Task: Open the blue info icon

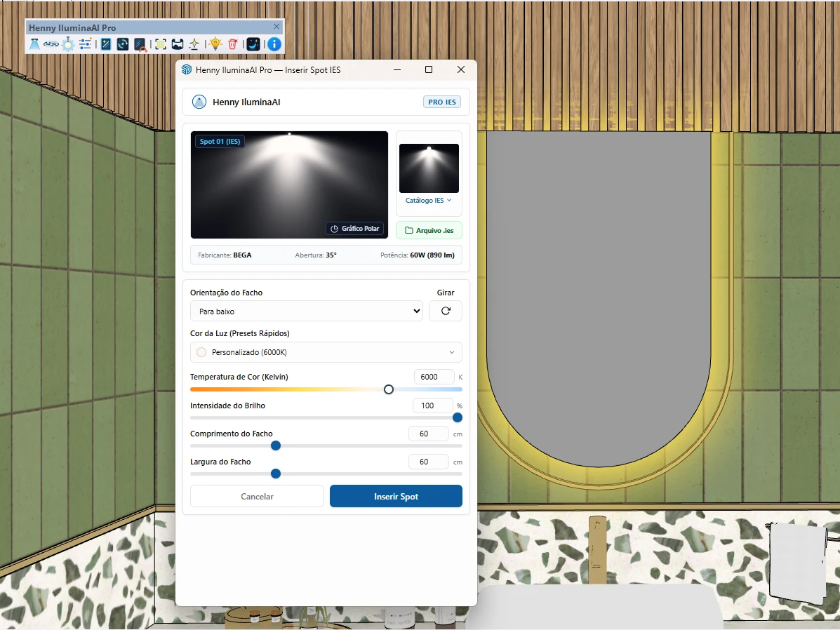Action: pos(274,44)
